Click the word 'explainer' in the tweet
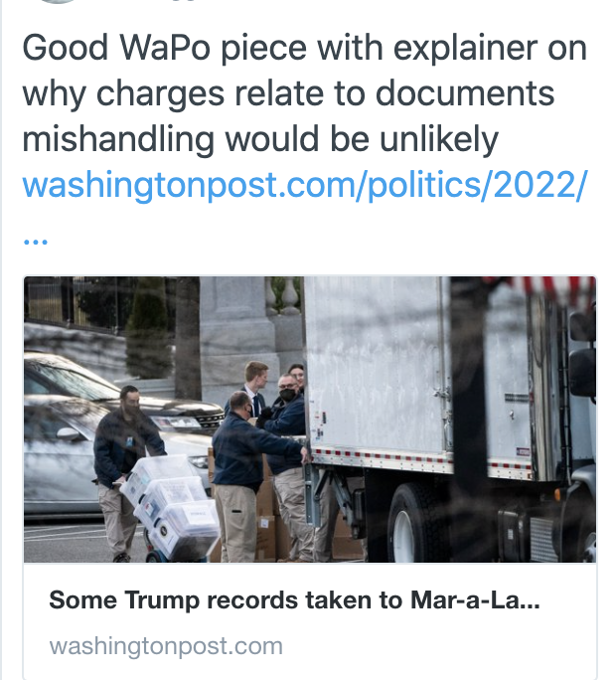Image resolution: width=616 pixels, height=680 pixels. click(466, 48)
